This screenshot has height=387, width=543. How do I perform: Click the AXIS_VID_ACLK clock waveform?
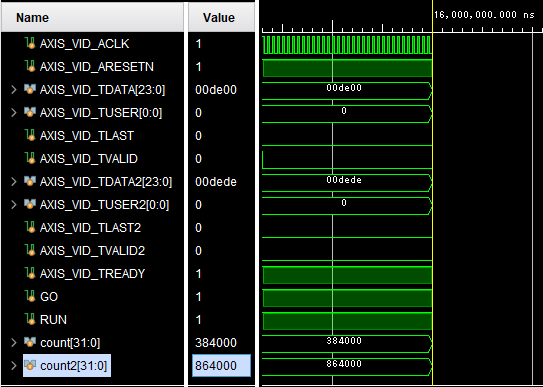[347, 45]
